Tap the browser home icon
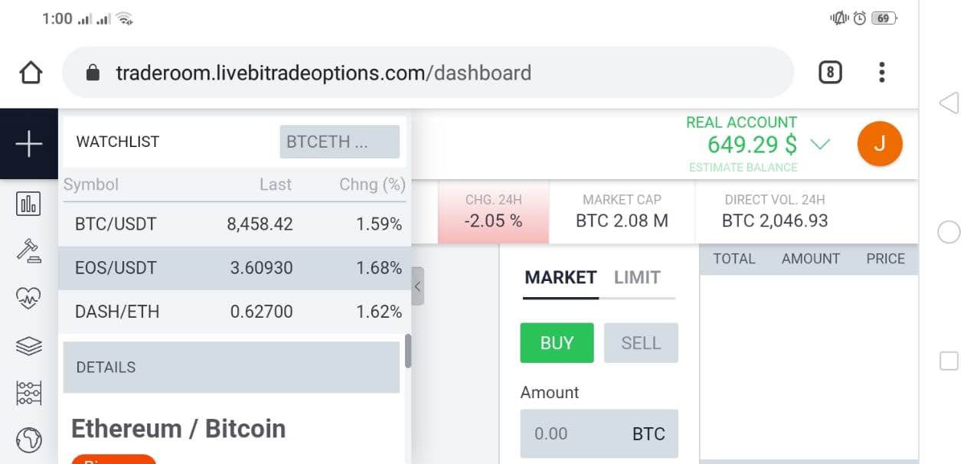The height and width of the screenshot is (464, 980). [31, 73]
